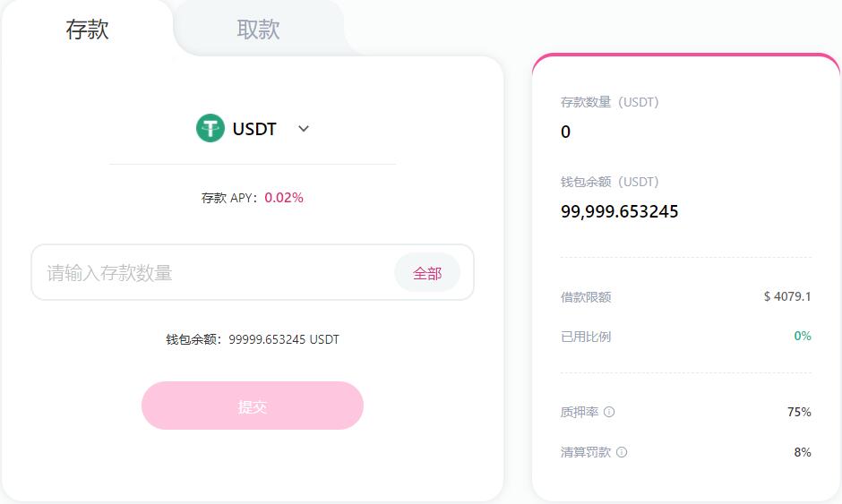
Task: Expand the USDT token dropdown chevron
Action: coord(304,129)
